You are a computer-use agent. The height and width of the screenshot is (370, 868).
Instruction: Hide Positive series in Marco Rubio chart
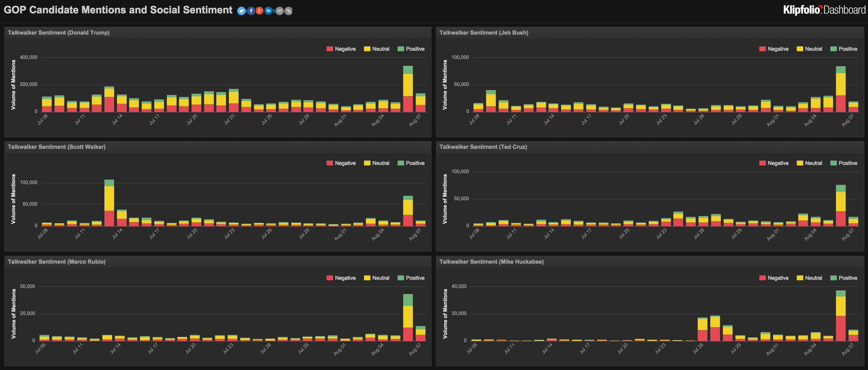pyautogui.click(x=411, y=278)
